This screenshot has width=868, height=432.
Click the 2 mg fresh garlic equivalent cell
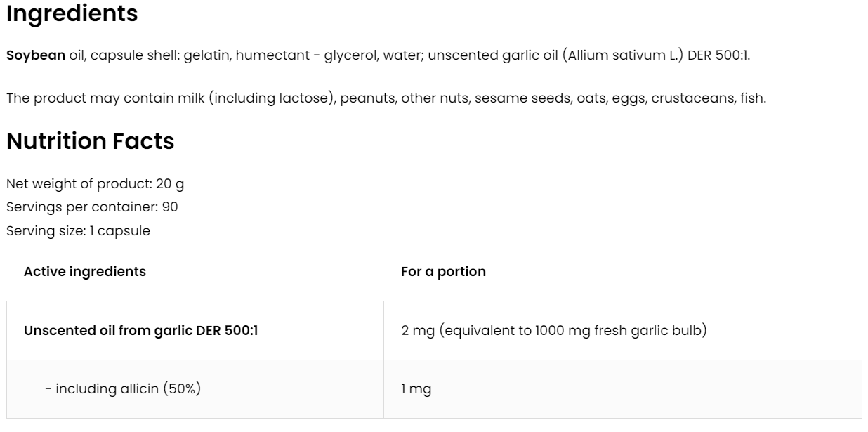553,330
